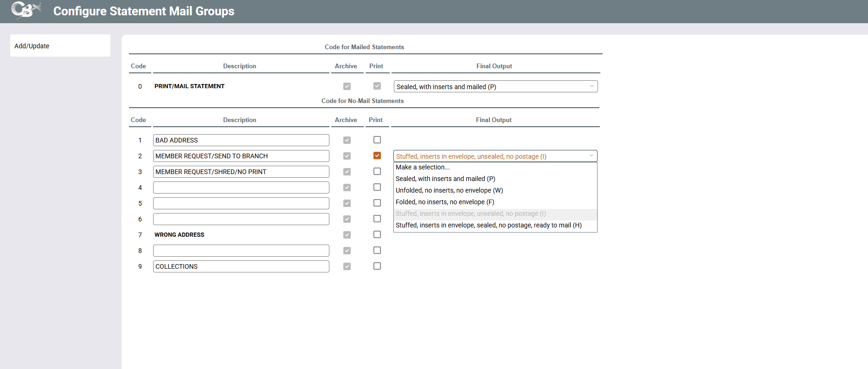Click the CBX logo icon
This screenshot has height=369, width=868.
pyautogui.click(x=26, y=10)
